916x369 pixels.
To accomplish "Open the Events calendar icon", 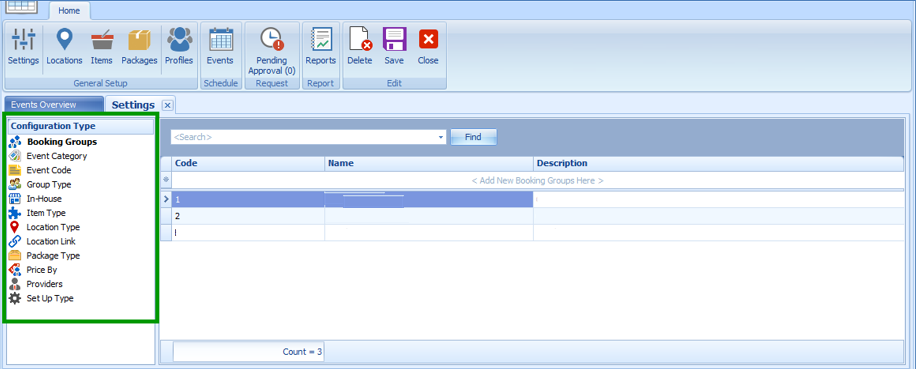I will (220, 47).
